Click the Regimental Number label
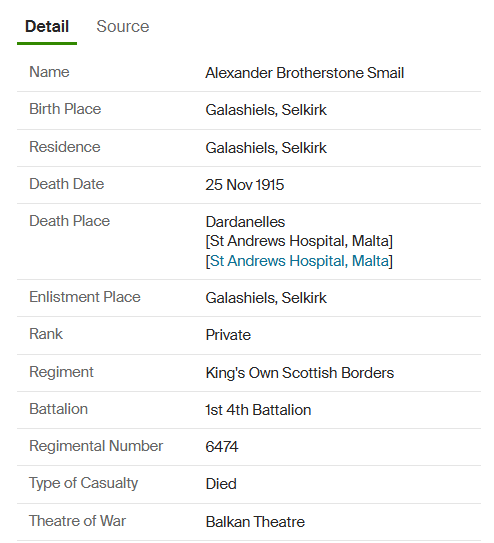The image size is (494, 543). (96, 446)
